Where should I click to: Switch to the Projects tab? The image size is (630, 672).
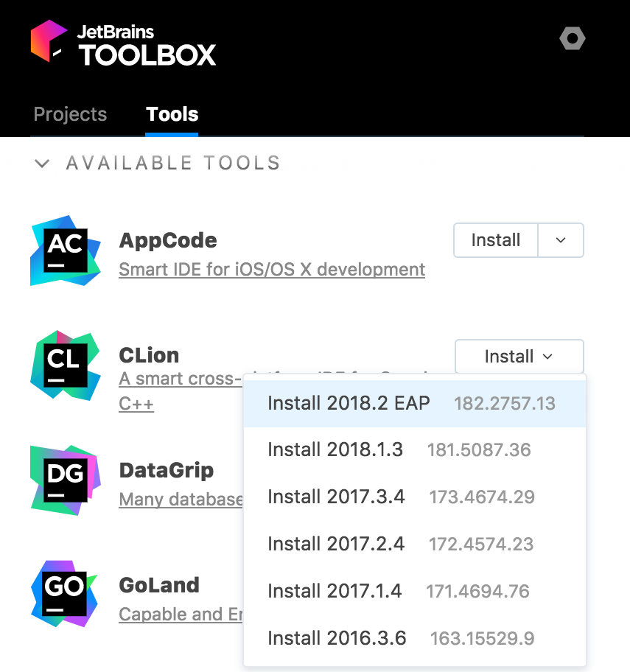[70, 114]
